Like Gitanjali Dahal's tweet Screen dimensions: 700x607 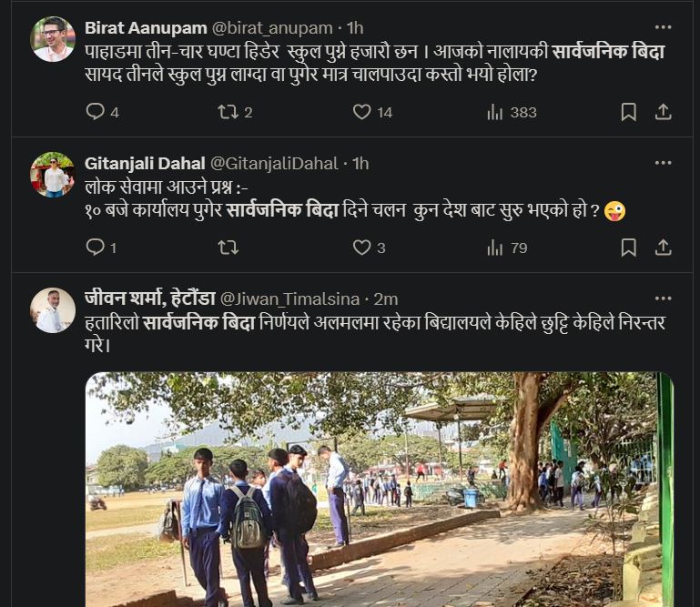pyautogui.click(x=362, y=247)
